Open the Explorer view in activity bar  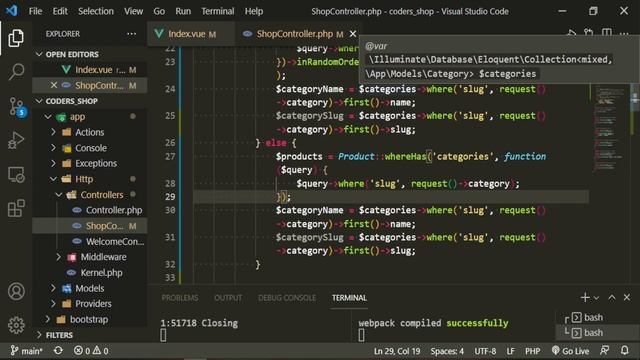16,38
